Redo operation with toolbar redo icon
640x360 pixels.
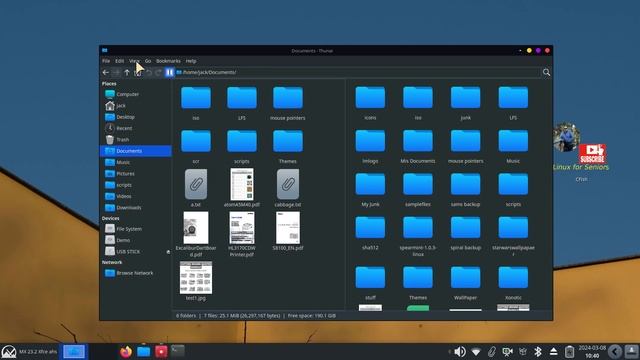pyautogui.click(x=159, y=72)
